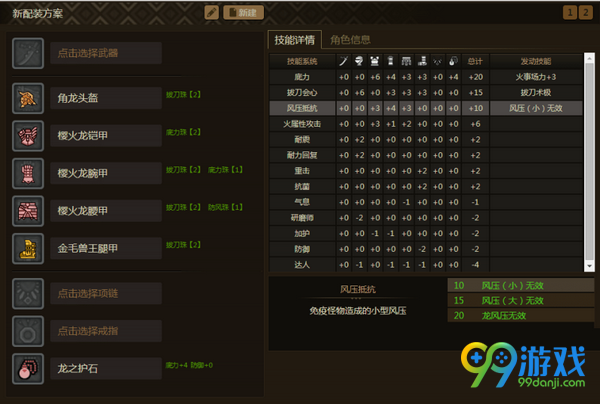
Task: Select the 火属性攻击 skill row
Action: pyautogui.click(x=426, y=124)
